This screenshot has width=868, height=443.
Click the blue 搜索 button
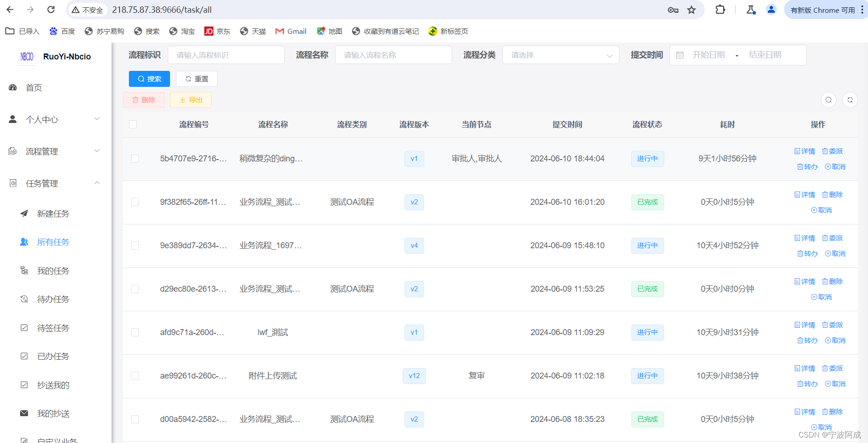[x=149, y=79]
